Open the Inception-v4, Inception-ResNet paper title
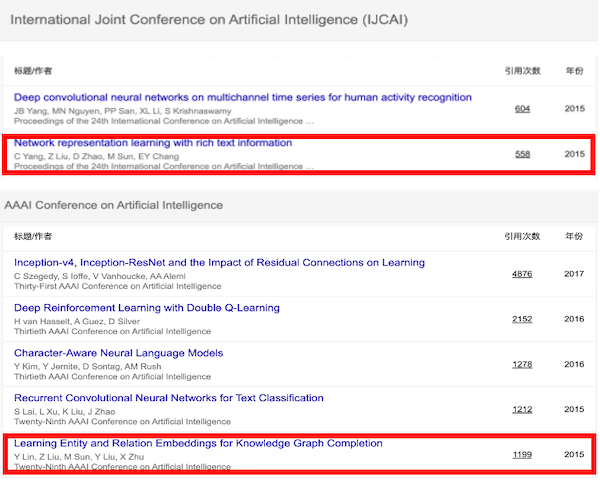This screenshot has height=481, width=600. [219, 263]
